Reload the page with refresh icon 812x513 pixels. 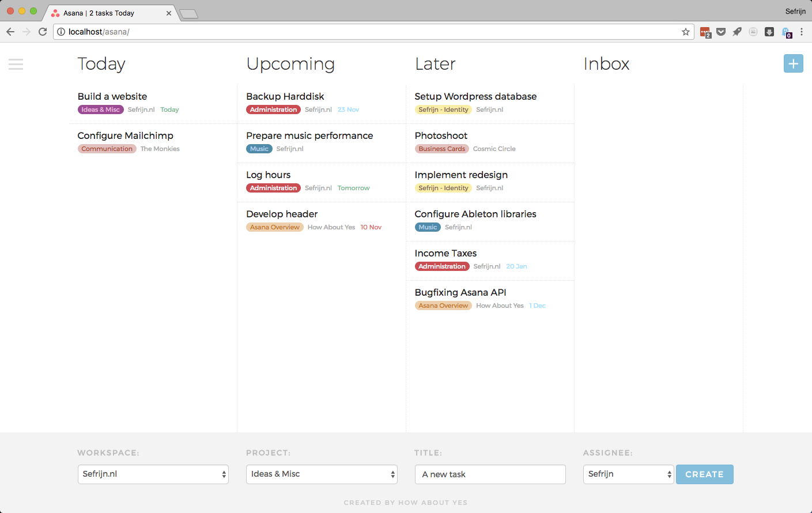[x=43, y=32]
